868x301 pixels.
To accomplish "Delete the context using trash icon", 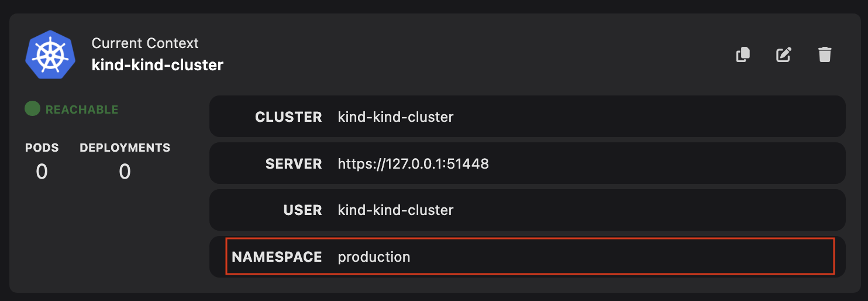I will pos(825,55).
